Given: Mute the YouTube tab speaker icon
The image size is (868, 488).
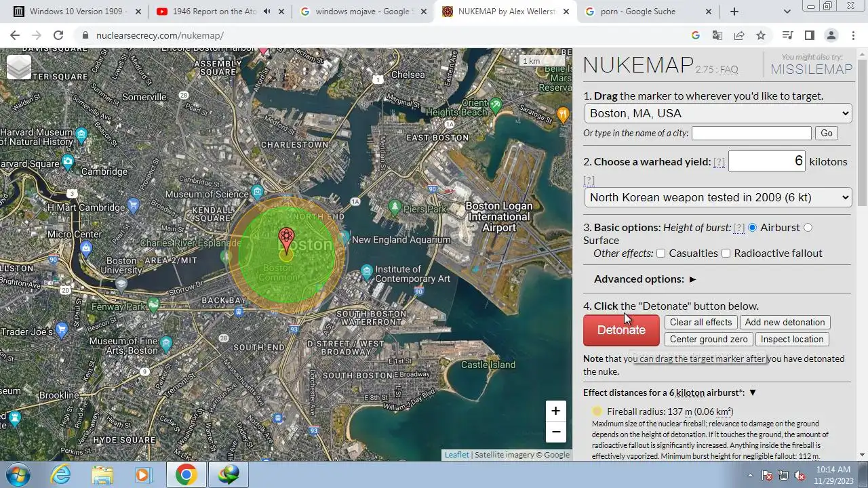Looking at the screenshot, I should click(267, 12).
